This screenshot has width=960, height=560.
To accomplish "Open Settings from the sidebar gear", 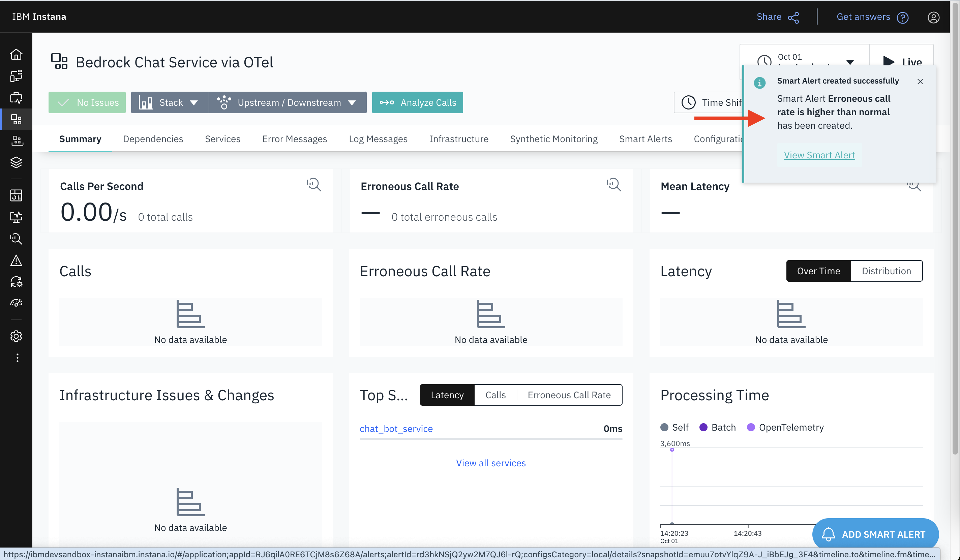I will pyautogui.click(x=17, y=336).
